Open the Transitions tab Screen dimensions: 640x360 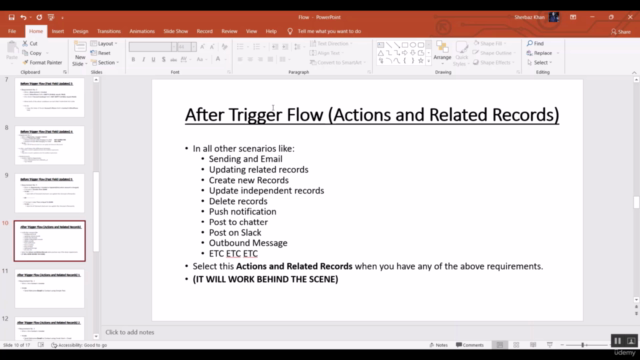coord(109,31)
